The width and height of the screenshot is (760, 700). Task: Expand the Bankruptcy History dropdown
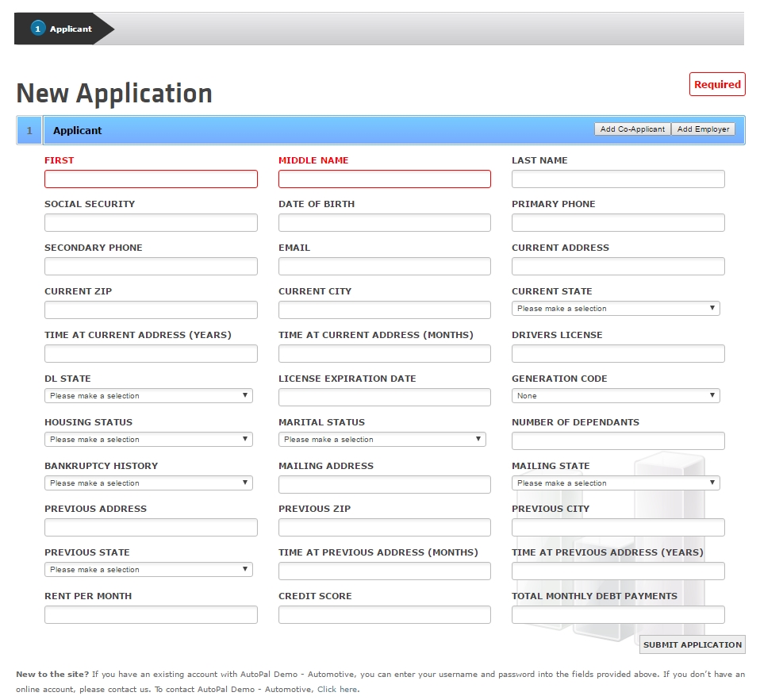pyautogui.click(x=148, y=483)
